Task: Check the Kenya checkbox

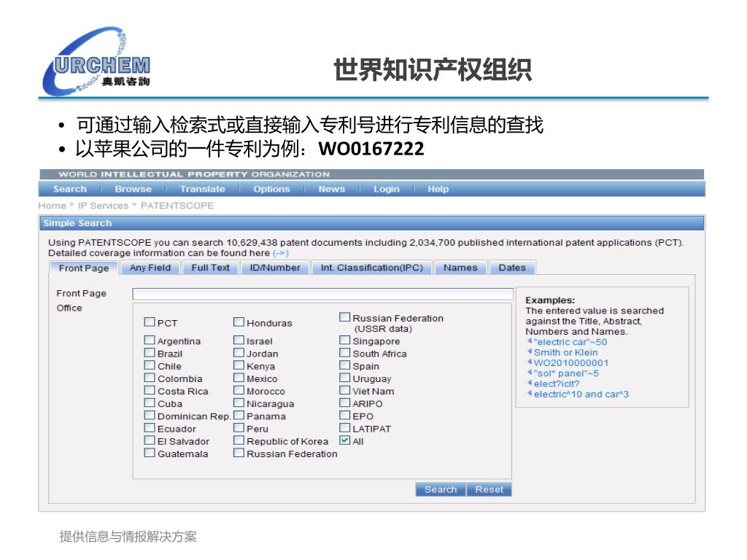Action: (x=239, y=365)
